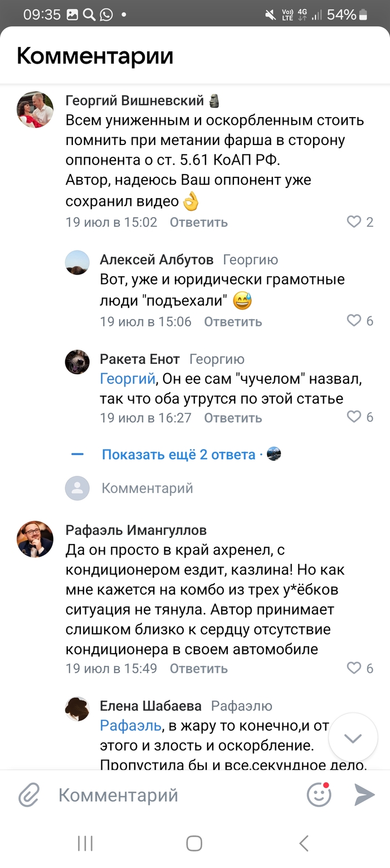Like Георгий Вишневский's comment
The width and height of the screenshot is (390, 868).
(354, 222)
